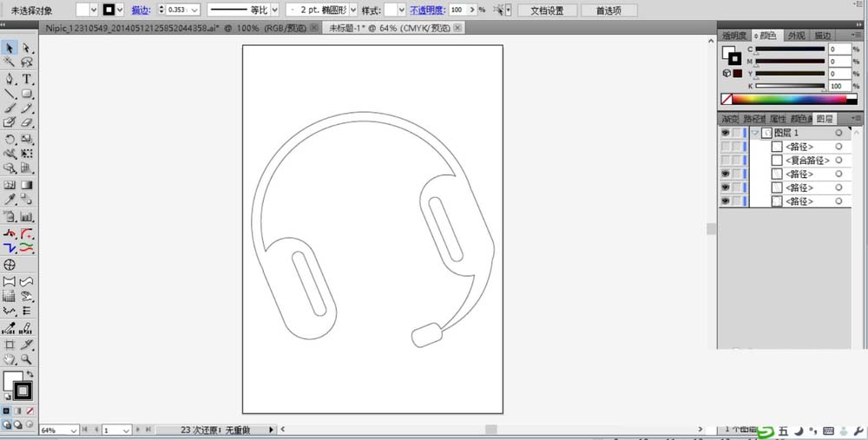Set paint mode to Gradient in toolbox
This screenshot has height=440, width=868.
pyautogui.click(x=17, y=411)
